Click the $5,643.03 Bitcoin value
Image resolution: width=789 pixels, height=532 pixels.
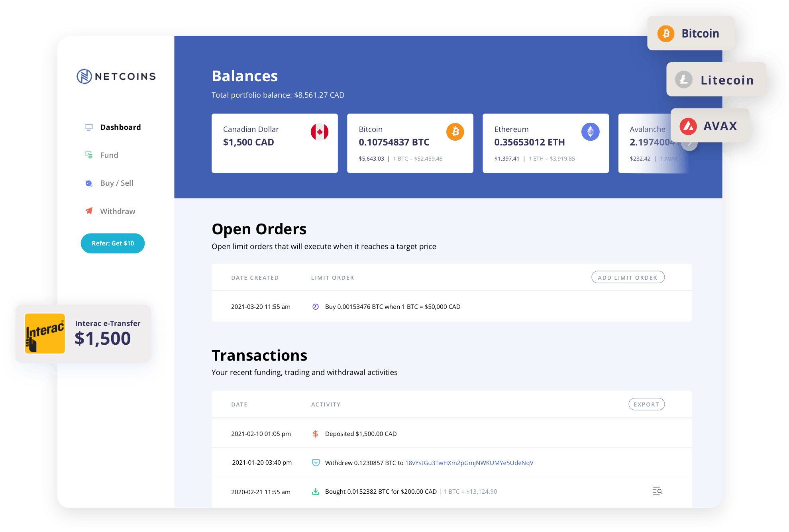click(371, 159)
